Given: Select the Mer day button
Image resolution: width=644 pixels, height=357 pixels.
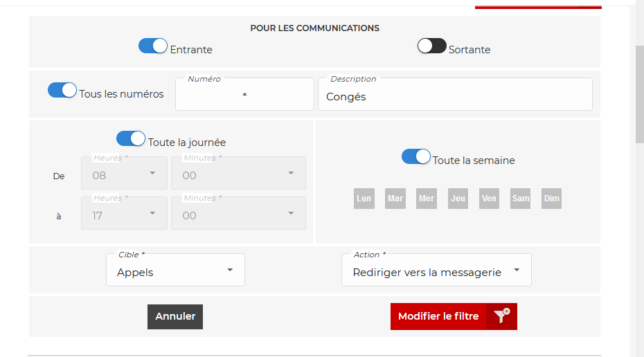Looking at the screenshot, I should (427, 199).
